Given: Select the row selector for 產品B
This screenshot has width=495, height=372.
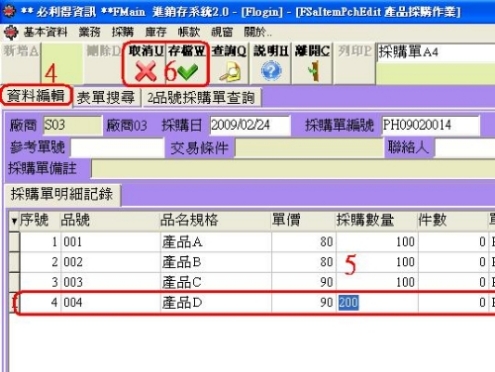Looking at the screenshot, I should (x=14, y=262).
